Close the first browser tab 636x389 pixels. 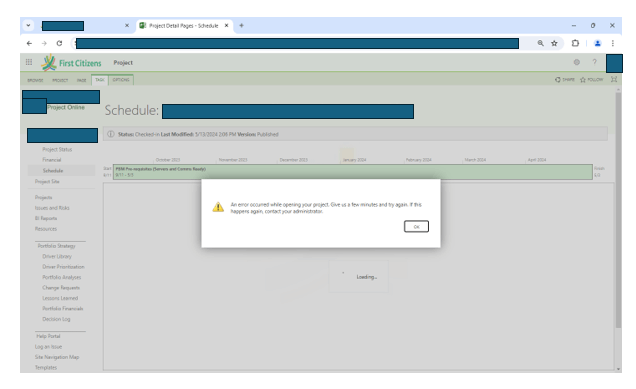(x=127, y=26)
